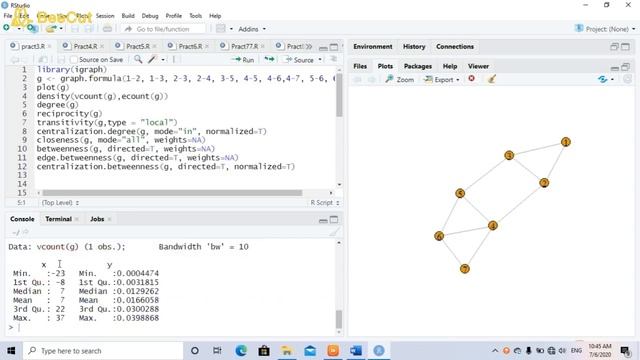Screen dimensions: 640x360
Task: Click the Zoom button in Plots pane
Action: click(400, 79)
